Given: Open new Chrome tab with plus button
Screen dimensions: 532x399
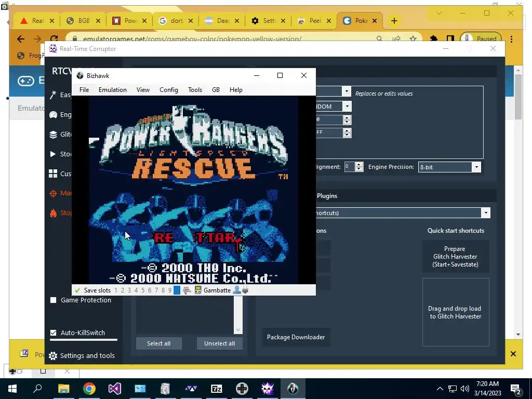Looking at the screenshot, I should (x=394, y=21).
